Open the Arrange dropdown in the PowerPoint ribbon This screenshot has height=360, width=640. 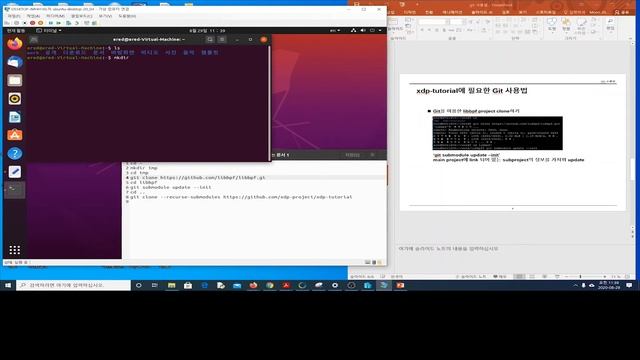click(566, 25)
